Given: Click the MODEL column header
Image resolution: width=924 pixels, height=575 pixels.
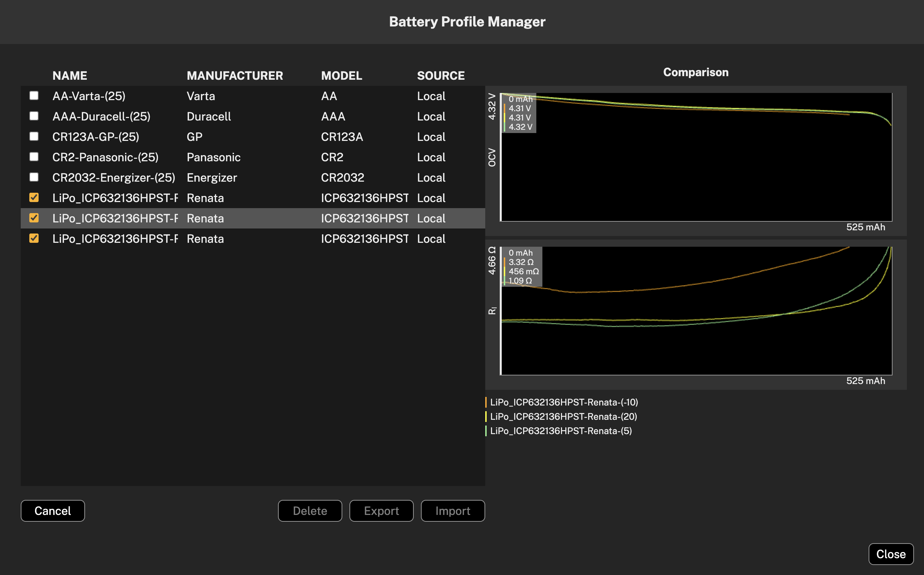Looking at the screenshot, I should [342, 76].
